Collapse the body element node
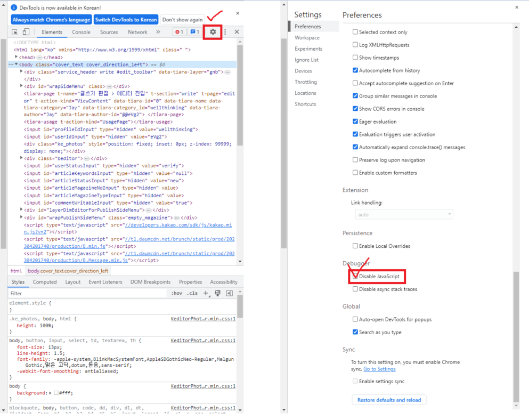 coord(16,64)
